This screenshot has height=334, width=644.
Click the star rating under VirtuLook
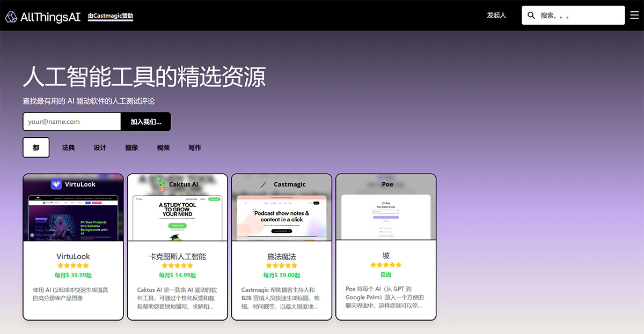click(72, 265)
